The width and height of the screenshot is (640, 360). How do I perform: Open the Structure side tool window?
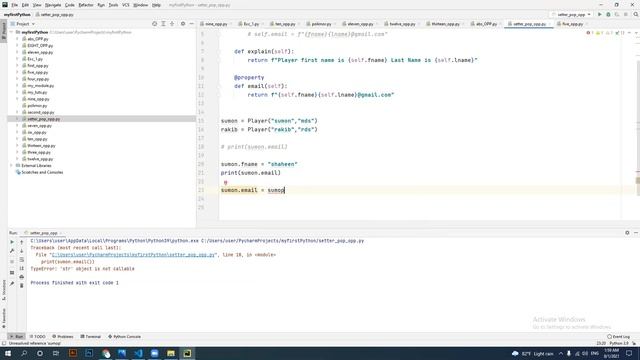(x=4, y=291)
